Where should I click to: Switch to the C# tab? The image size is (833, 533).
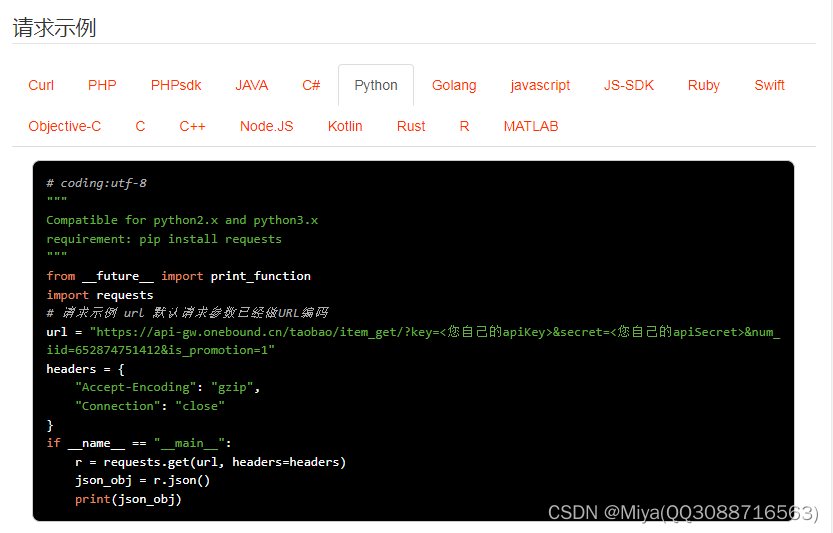311,85
